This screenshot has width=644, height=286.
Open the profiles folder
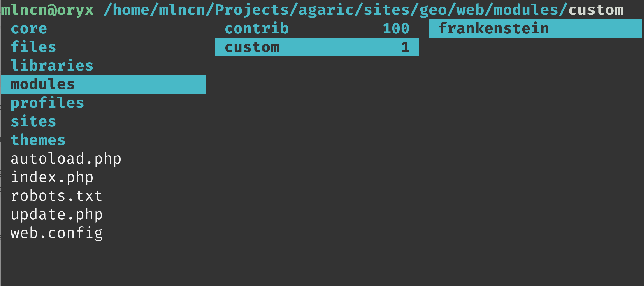tap(47, 103)
